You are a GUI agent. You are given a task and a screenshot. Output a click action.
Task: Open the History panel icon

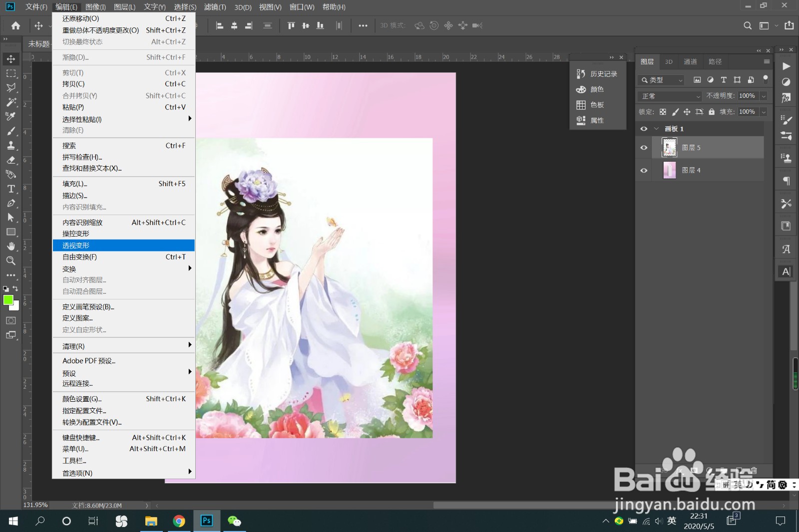point(581,74)
